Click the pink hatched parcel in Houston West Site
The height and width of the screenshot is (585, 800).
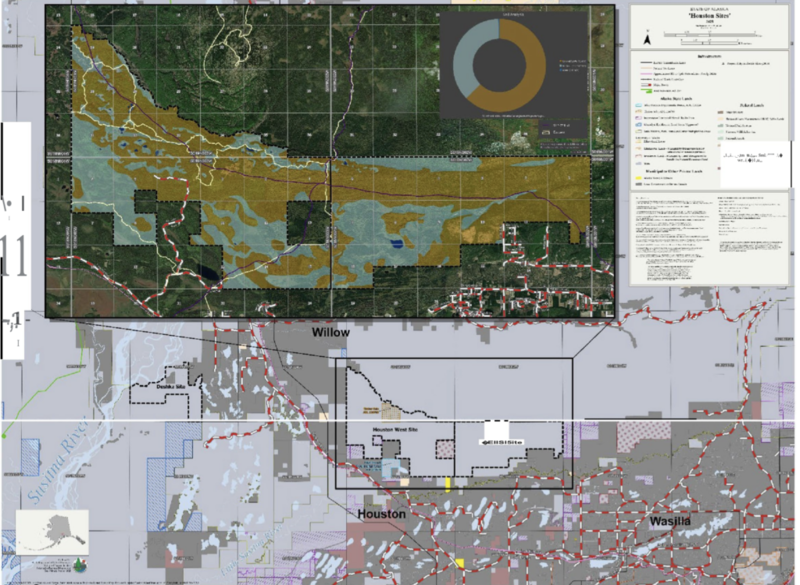(x=444, y=449)
